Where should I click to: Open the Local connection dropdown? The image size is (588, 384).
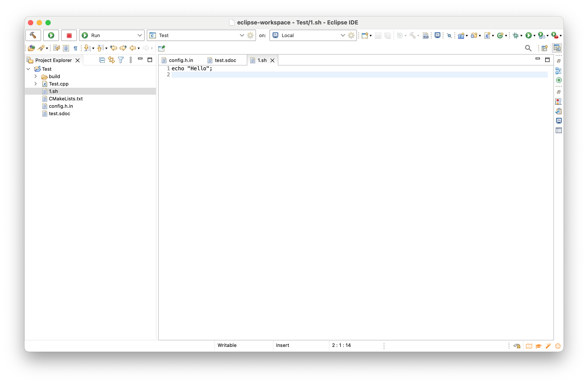[343, 35]
